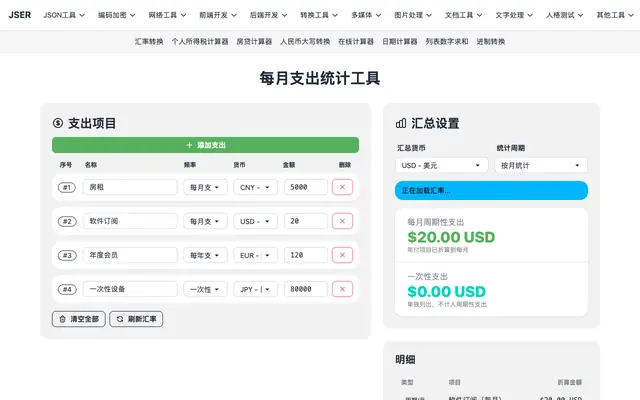Click the 80000 amount field
640x400 pixels.
[306, 289]
